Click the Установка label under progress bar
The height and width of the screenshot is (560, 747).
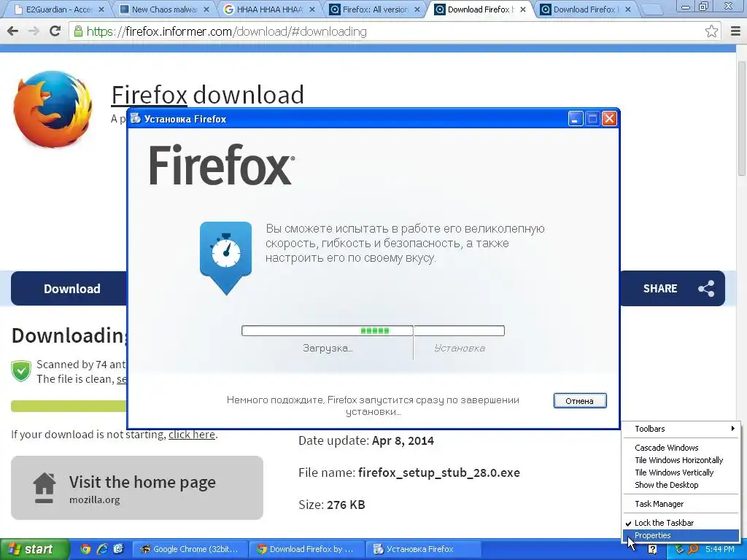460,348
